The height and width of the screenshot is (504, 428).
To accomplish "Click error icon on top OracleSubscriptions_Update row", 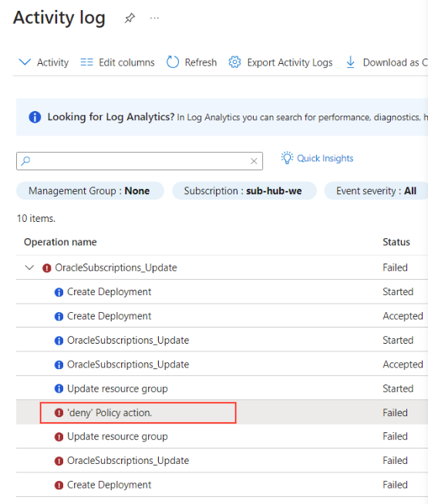I will pyautogui.click(x=46, y=267).
